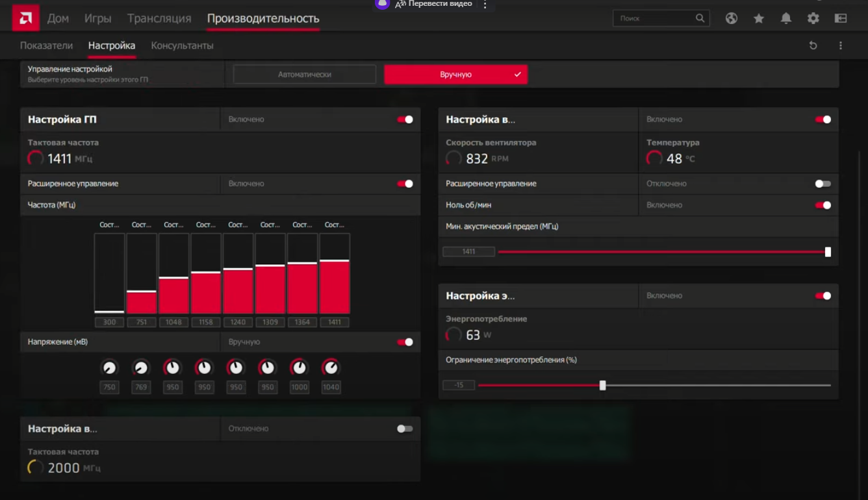
Task: Open the web browser globe icon
Action: pyautogui.click(x=732, y=18)
